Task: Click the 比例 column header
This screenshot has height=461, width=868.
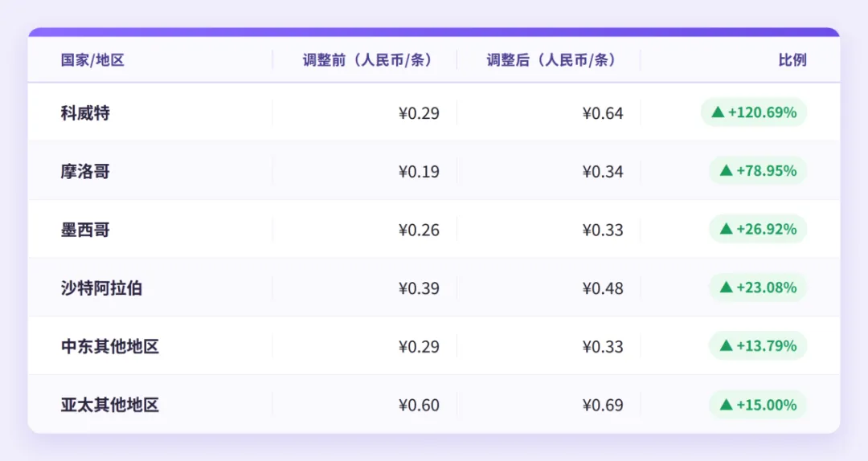Action: (x=792, y=59)
